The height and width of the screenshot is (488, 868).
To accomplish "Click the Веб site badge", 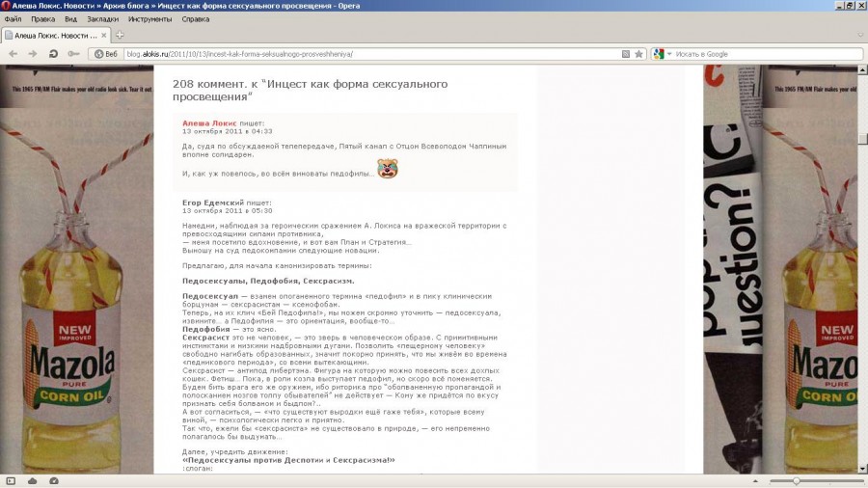I will [x=106, y=54].
